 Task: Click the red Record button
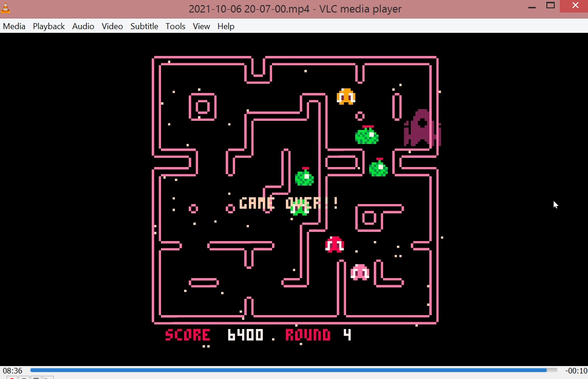tap(12, 378)
